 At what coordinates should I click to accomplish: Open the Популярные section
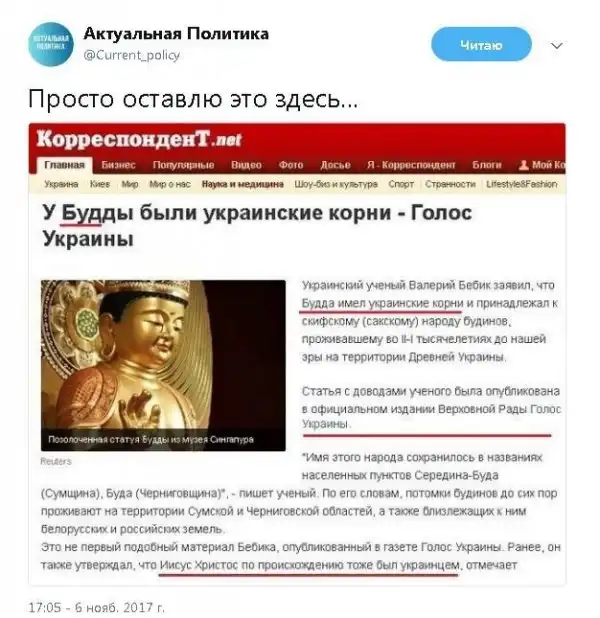tap(183, 165)
